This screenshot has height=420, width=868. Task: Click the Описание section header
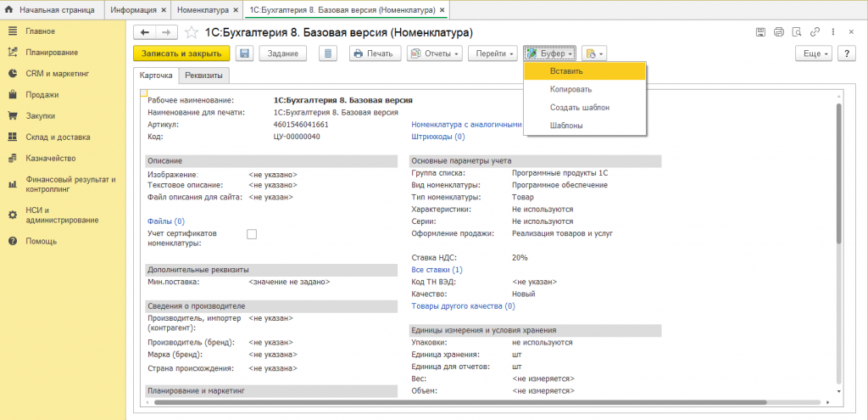pos(271,160)
